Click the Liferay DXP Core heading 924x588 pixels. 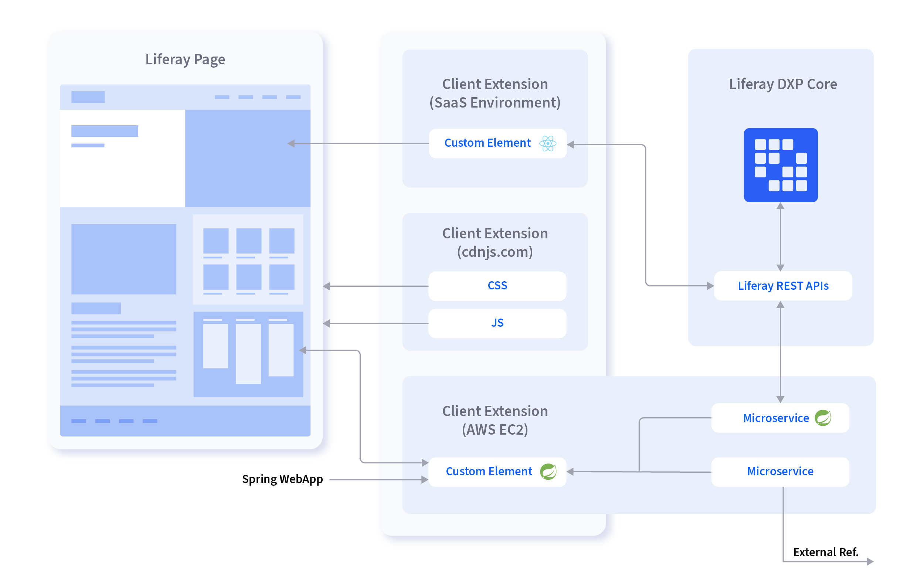[x=783, y=84]
